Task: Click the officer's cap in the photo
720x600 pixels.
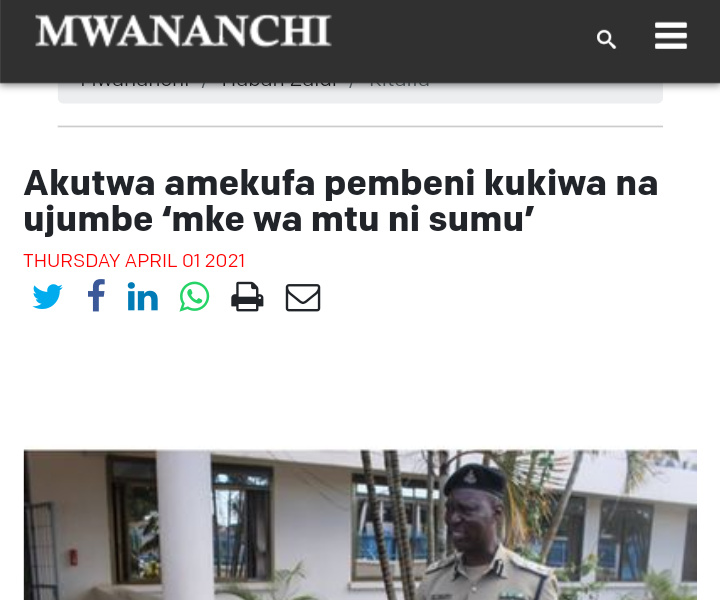Action: click(475, 481)
